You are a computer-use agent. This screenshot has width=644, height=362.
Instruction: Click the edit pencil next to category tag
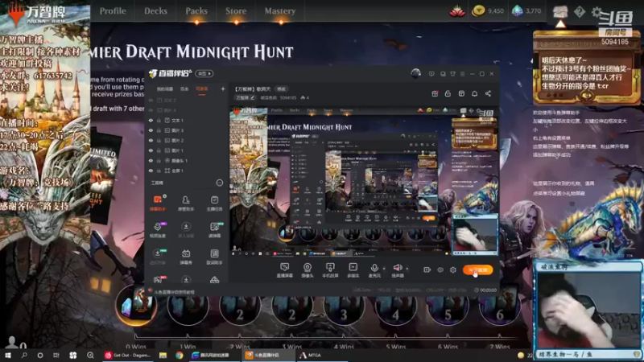tap(253, 97)
